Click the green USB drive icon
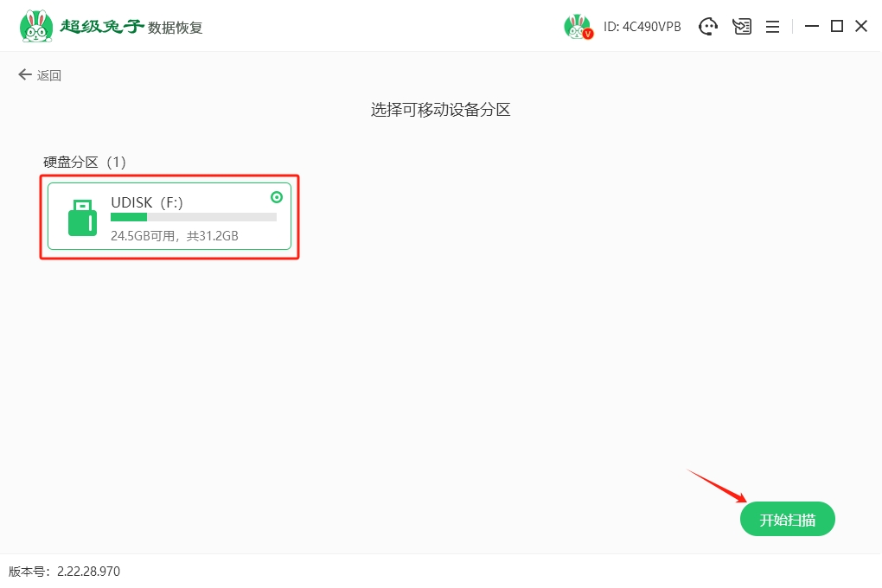 coord(82,217)
